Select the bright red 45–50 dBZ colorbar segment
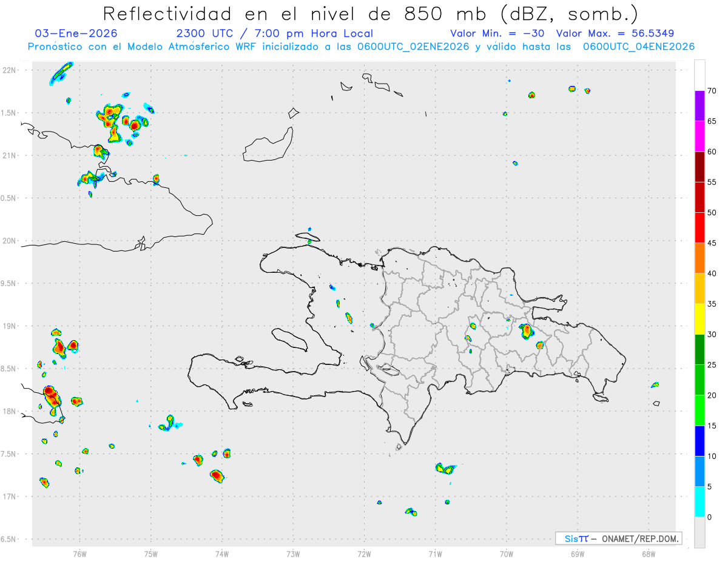This screenshot has width=728, height=562. pyautogui.click(x=699, y=227)
